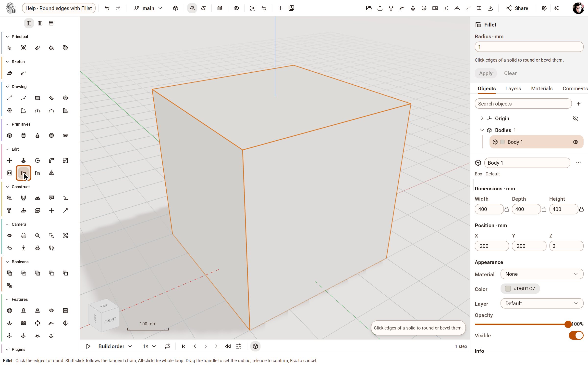
Task: Select the Objects tab
Action: point(487,89)
